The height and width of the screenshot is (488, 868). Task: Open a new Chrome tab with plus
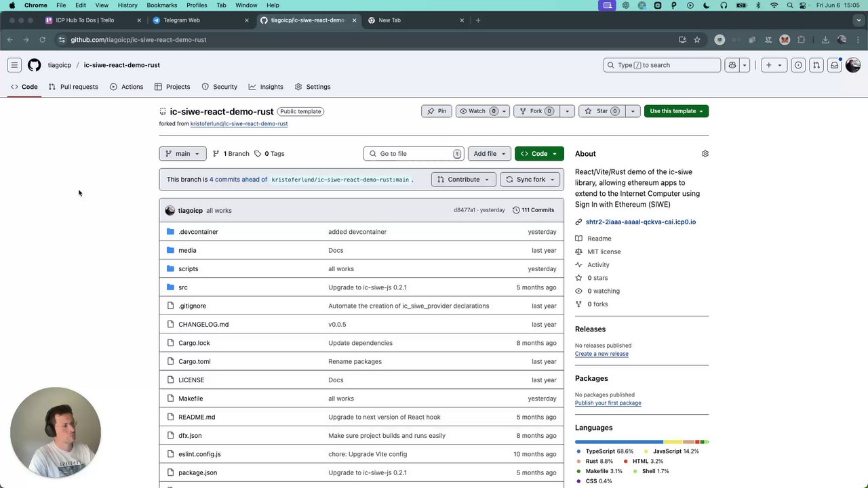(x=478, y=20)
